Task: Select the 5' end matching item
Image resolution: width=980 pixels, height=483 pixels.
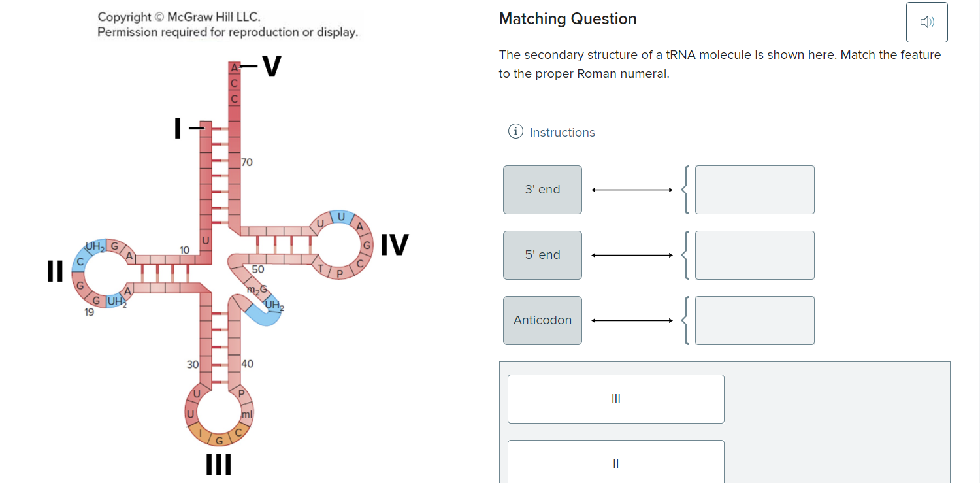Action: point(542,255)
